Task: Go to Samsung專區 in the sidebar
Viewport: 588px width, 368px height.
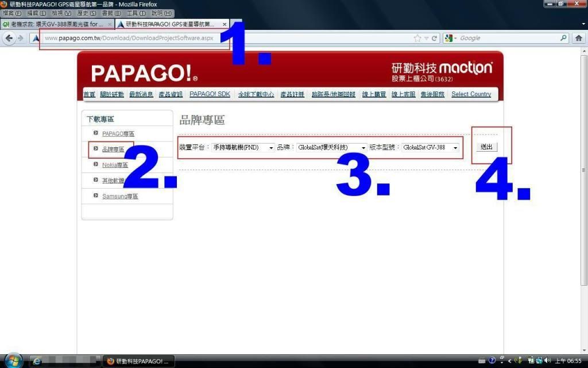Action: click(120, 197)
